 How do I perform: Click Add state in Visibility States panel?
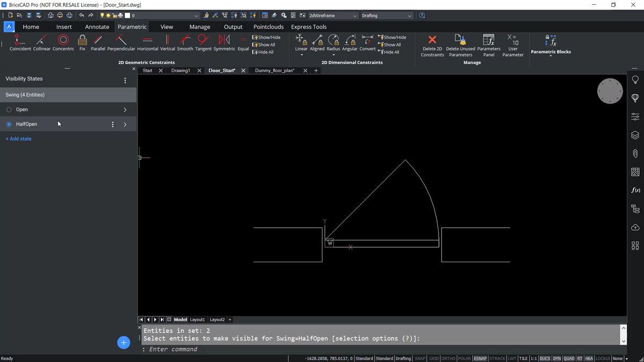tap(18, 138)
